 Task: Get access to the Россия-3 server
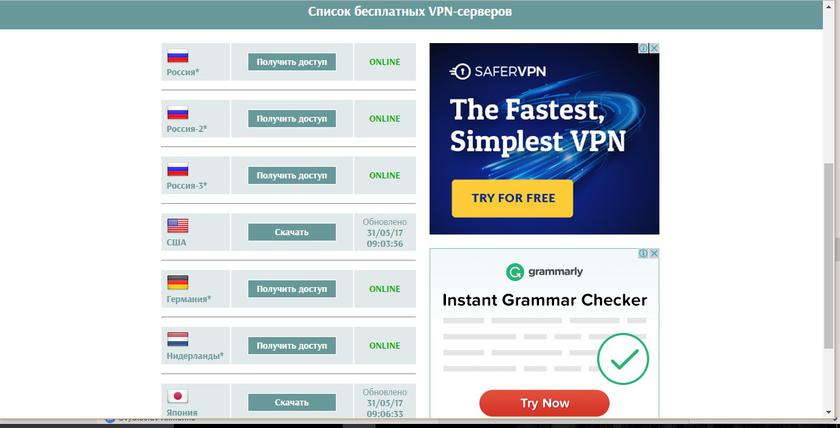292,175
